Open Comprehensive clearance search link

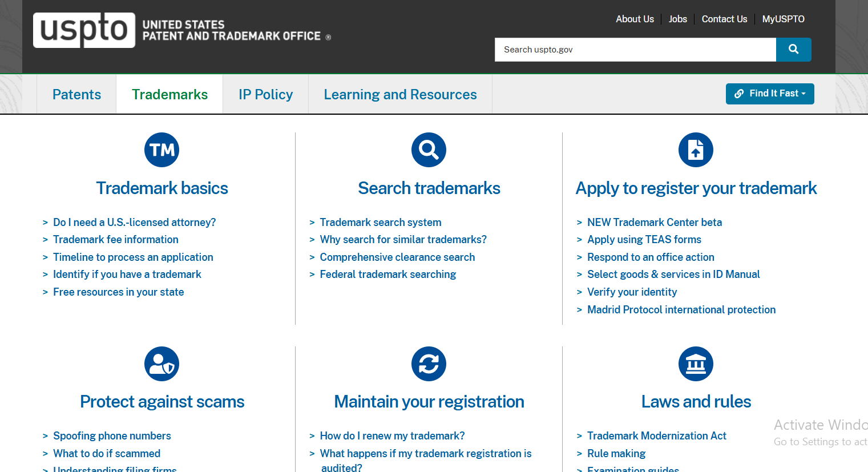tap(397, 257)
